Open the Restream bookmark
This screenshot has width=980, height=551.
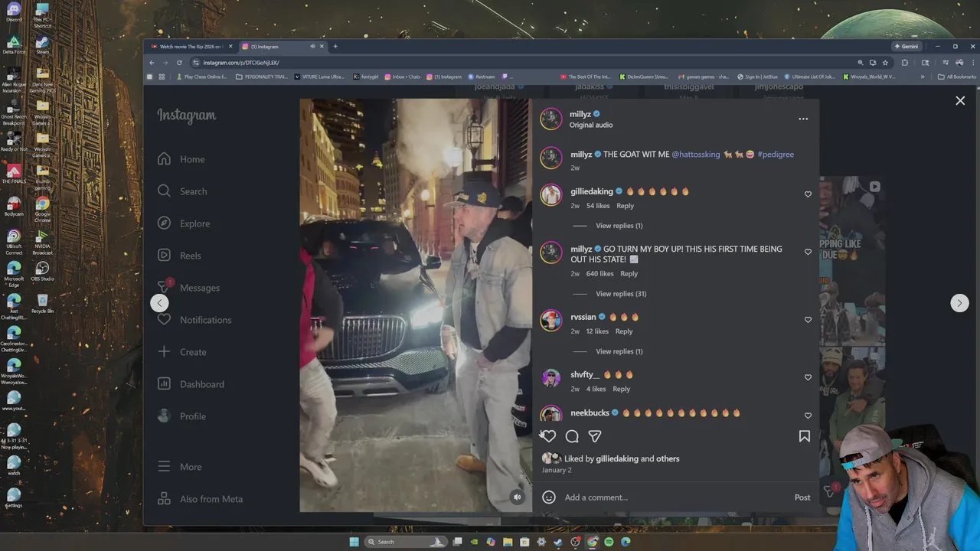tap(481, 77)
